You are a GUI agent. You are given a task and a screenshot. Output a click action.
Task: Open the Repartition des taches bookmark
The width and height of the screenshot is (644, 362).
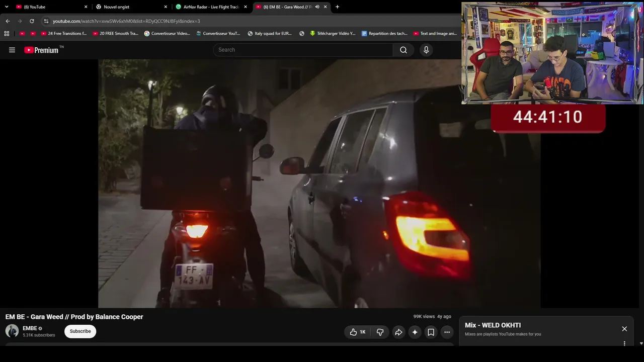(x=384, y=34)
